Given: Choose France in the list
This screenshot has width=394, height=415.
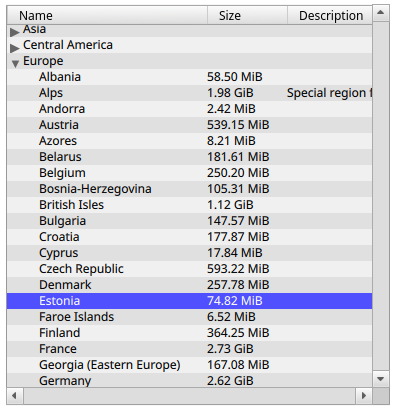Looking at the screenshot, I should (x=189, y=349).
